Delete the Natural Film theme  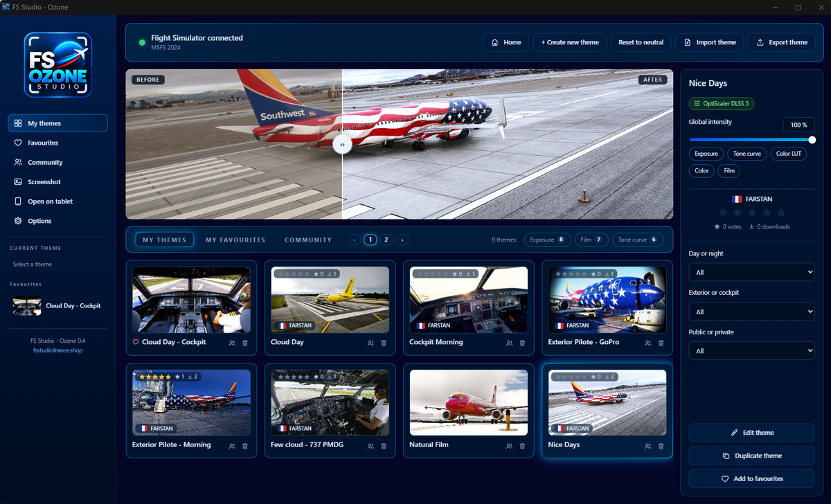coord(522,445)
